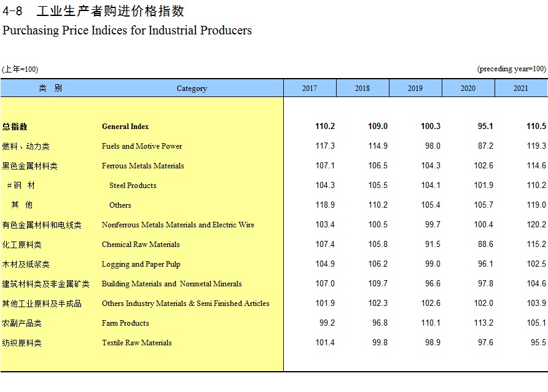Click General Index 2019 value 100.3

pyautogui.click(x=431, y=126)
